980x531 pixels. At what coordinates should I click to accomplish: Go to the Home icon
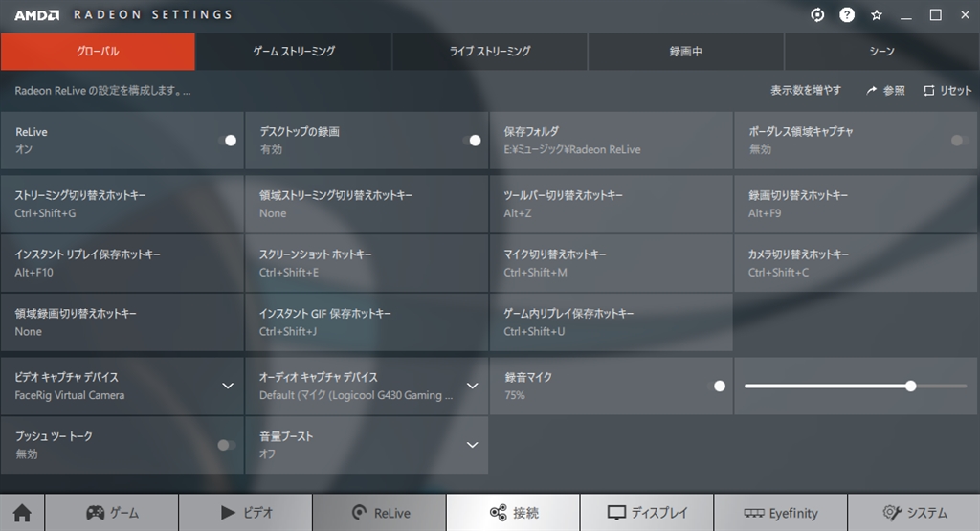pos(22,513)
